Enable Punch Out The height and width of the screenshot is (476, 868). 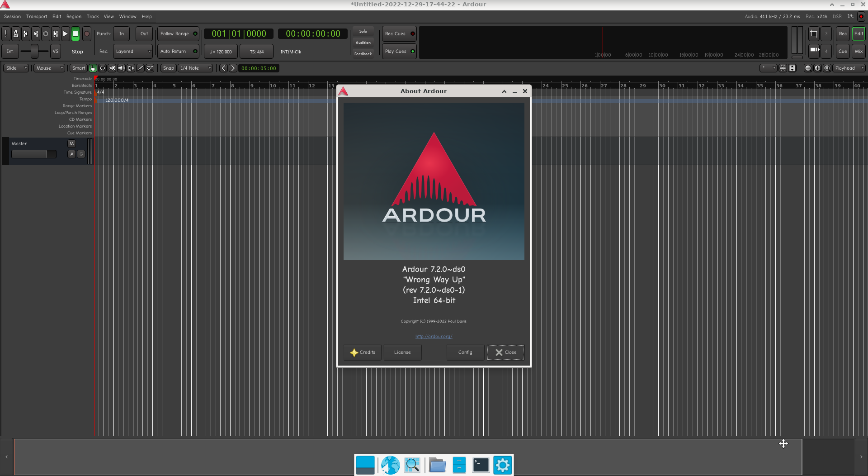pos(144,34)
